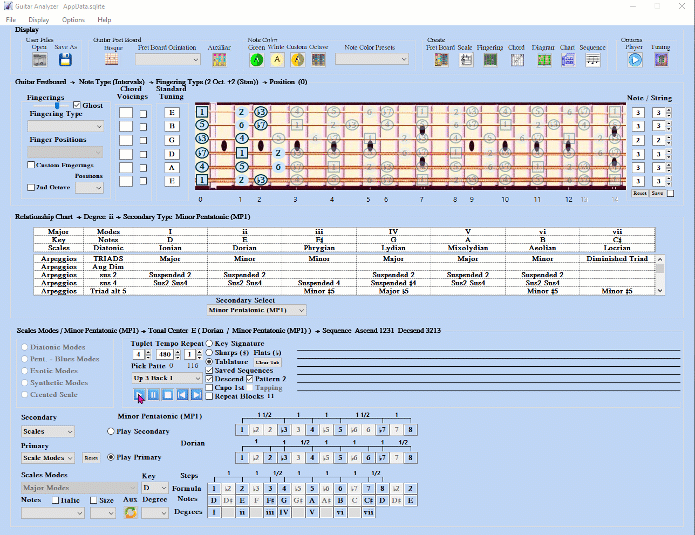Open the Key D dropdown
Viewport: 695px width, 535px height.
pyautogui.click(x=155, y=488)
